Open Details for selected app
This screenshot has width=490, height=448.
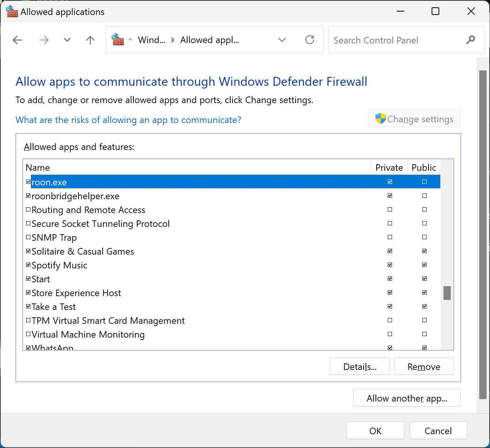tap(360, 366)
